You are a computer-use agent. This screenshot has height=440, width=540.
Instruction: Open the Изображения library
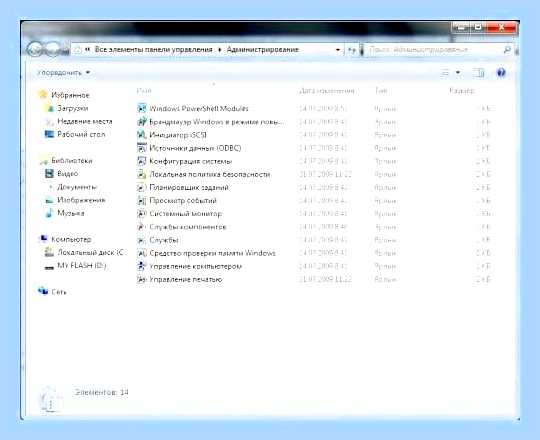[81, 200]
